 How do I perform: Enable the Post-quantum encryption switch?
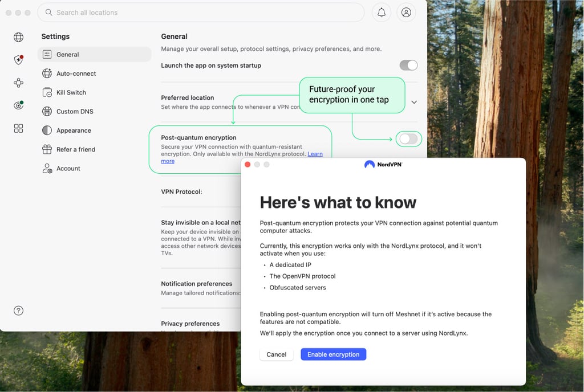coord(408,139)
